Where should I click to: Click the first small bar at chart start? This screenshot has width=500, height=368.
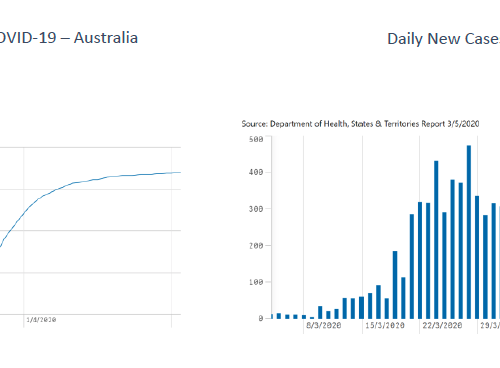[x=272, y=316]
